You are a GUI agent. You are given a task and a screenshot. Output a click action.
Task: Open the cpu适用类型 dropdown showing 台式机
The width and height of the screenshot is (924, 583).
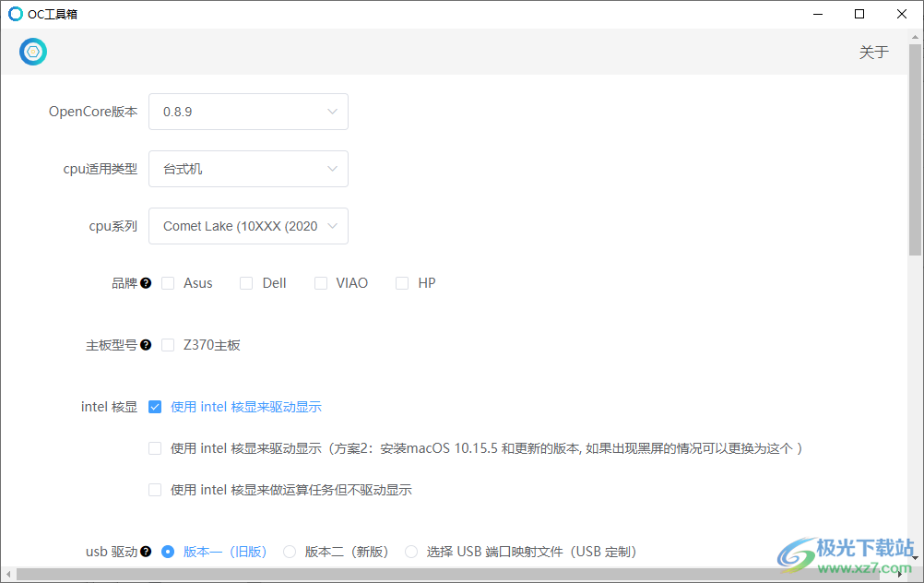click(x=248, y=169)
